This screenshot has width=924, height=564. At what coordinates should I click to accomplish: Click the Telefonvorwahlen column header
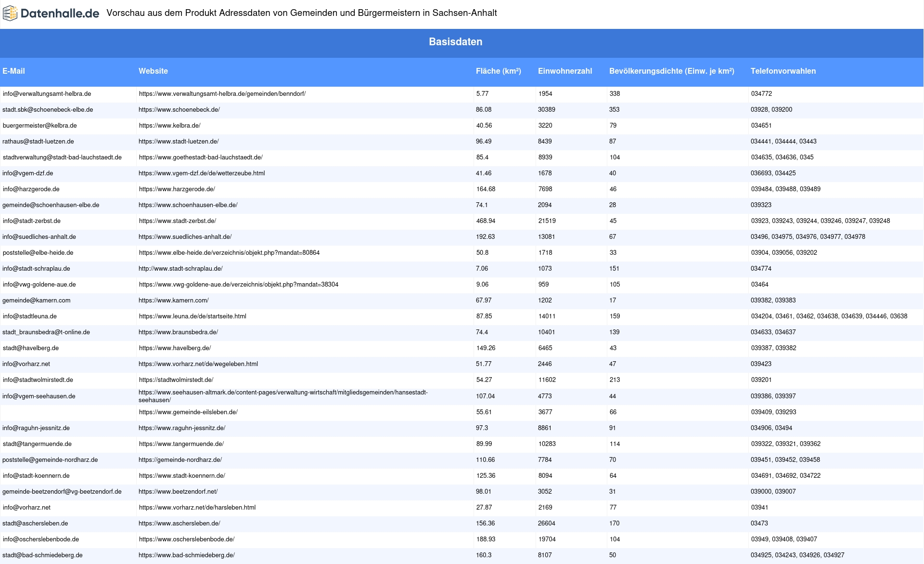coord(783,71)
